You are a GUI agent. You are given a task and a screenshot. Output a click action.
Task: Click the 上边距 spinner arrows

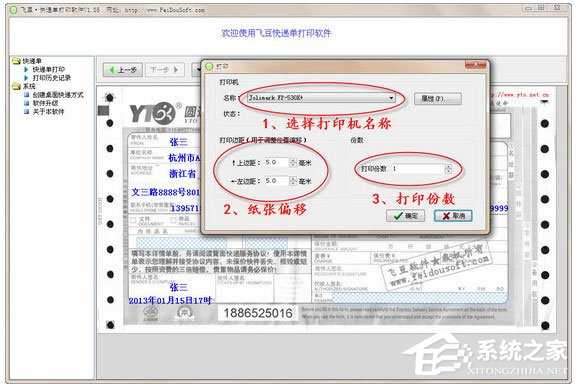(x=293, y=162)
